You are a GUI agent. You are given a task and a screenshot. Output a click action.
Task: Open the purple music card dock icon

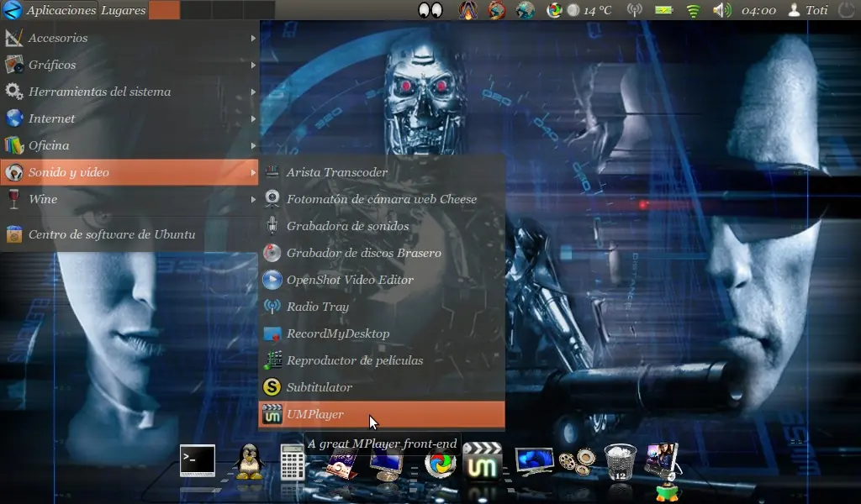coord(341,464)
